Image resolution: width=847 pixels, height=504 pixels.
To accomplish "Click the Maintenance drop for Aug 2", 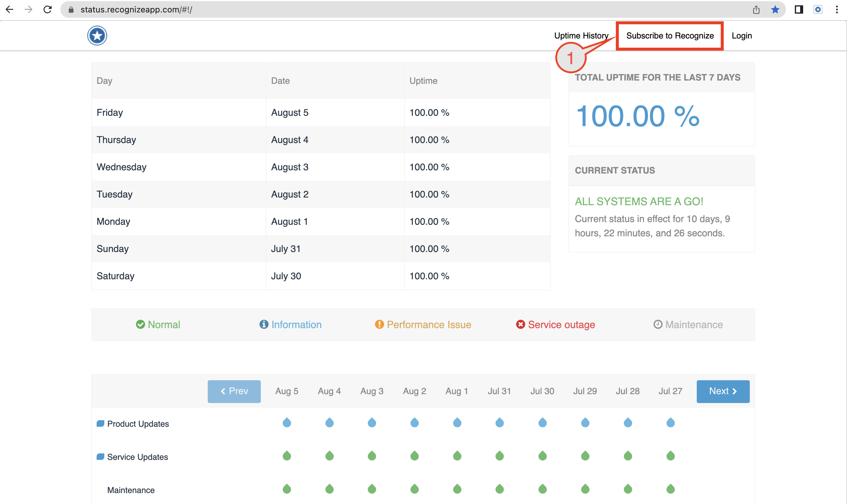I will [415, 489].
